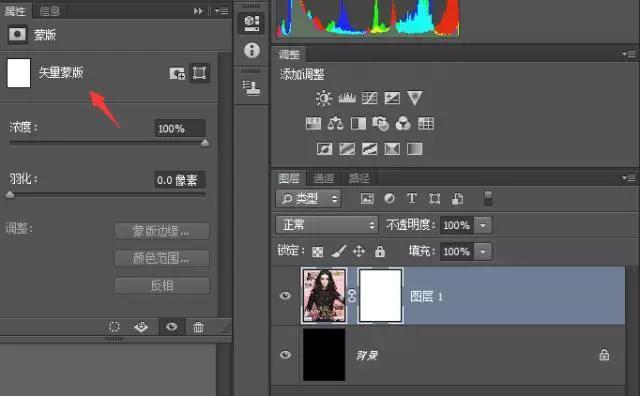The width and height of the screenshot is (640, 396).
Task: Add a Threshold adjustment
Action: tap(369, 149)
